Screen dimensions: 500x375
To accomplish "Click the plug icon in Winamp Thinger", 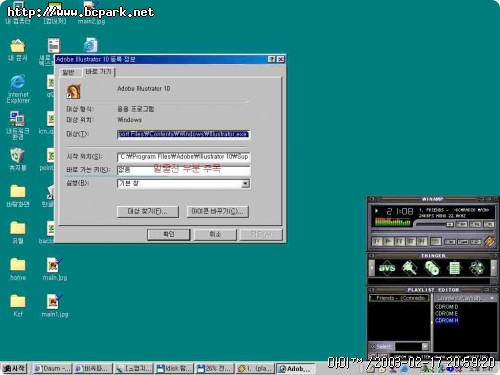I will [x=409, y=268].
